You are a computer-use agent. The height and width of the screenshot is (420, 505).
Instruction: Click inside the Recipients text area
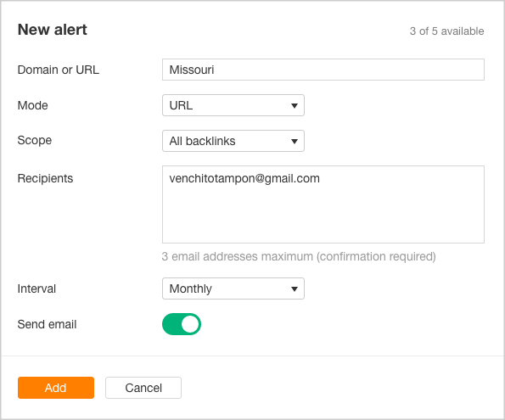323,204
